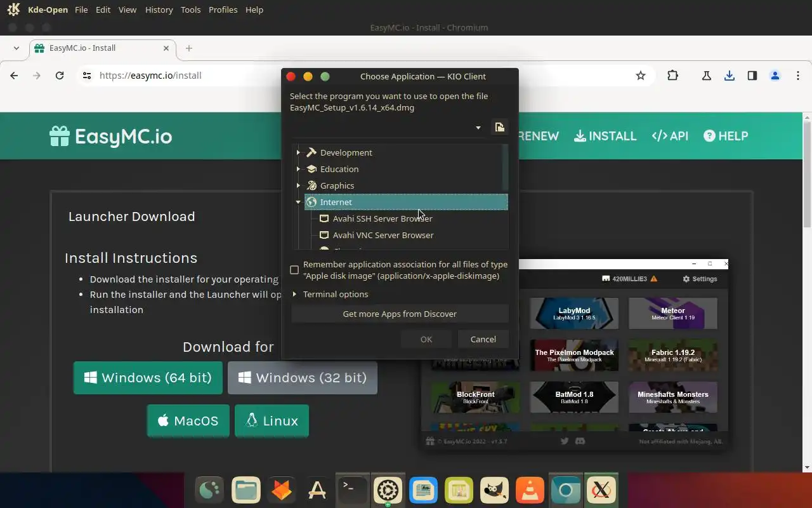Launch terminal from the dock
812x508 pixels.
click(x=352, y=490)
